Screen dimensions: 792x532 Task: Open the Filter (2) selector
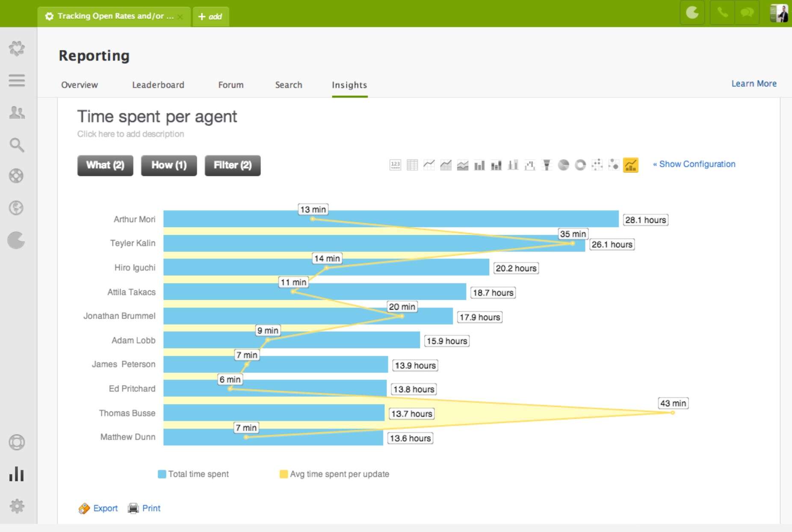tap(232, 165)
